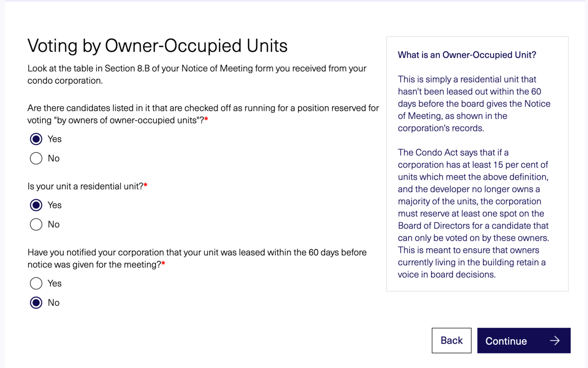The height and width of the screenshot is (368, 588).
Task: Click red asterisk after residential unit question
Action: (x=146, y=186)
